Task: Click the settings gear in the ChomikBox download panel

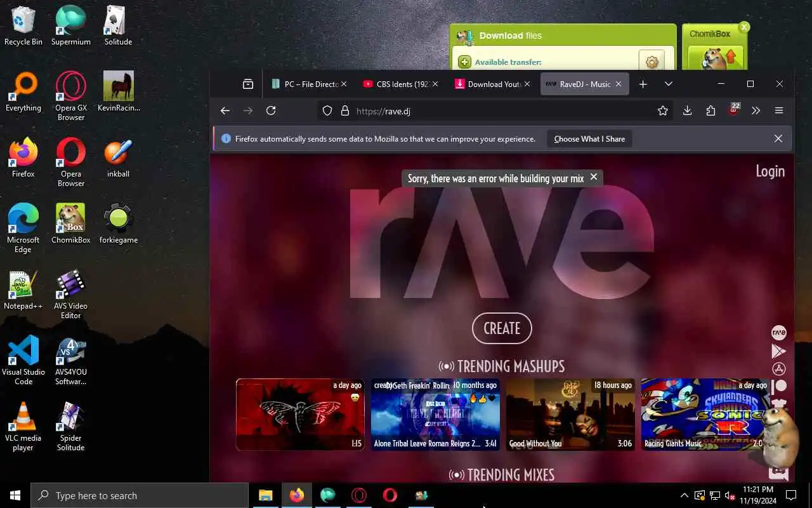Action: pyautogui.click(x=652, y=62)
